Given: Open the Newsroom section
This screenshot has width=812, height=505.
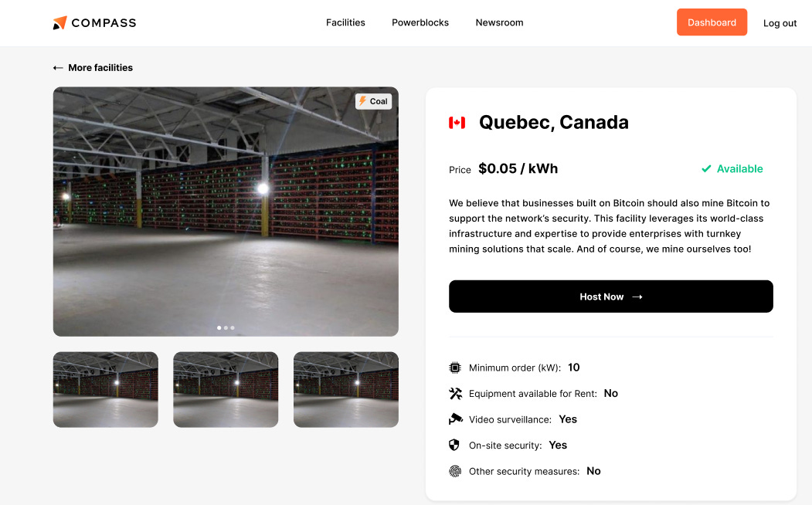Looking at the screenshot, I should coord(499,22).
